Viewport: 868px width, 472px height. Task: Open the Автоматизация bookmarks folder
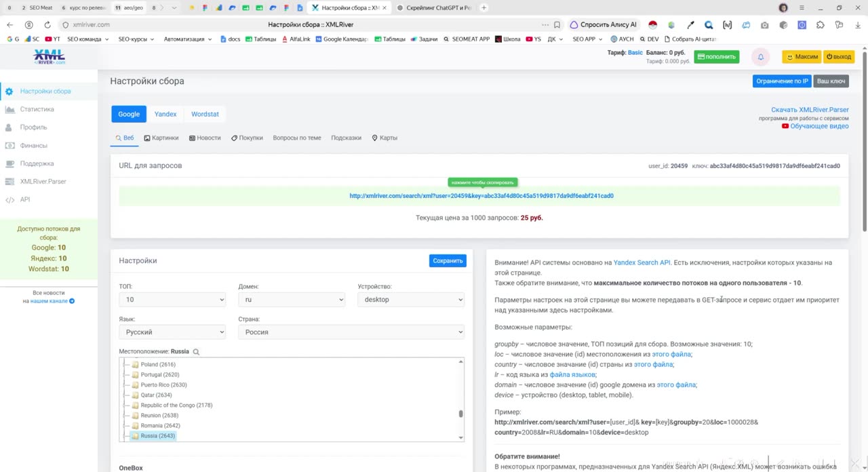(188, 39)
